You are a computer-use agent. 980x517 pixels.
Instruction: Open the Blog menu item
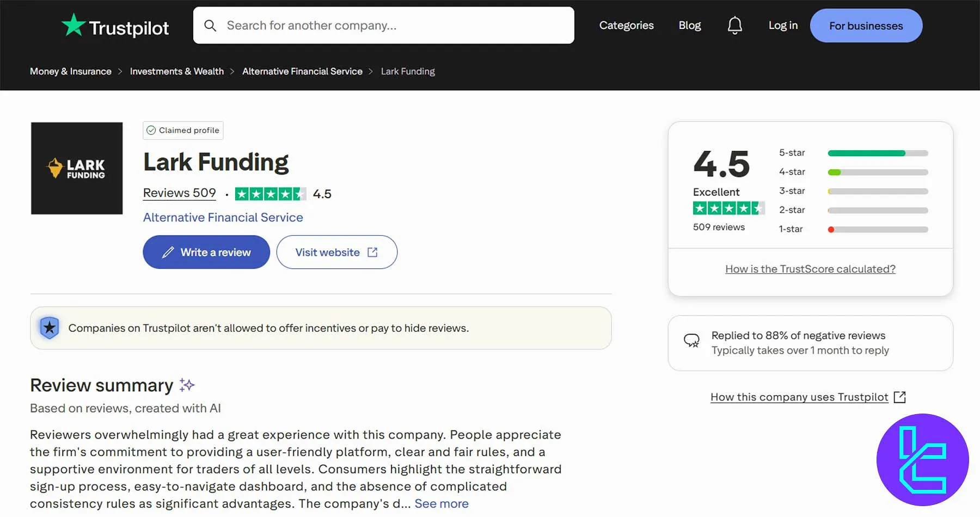(689, 26)
